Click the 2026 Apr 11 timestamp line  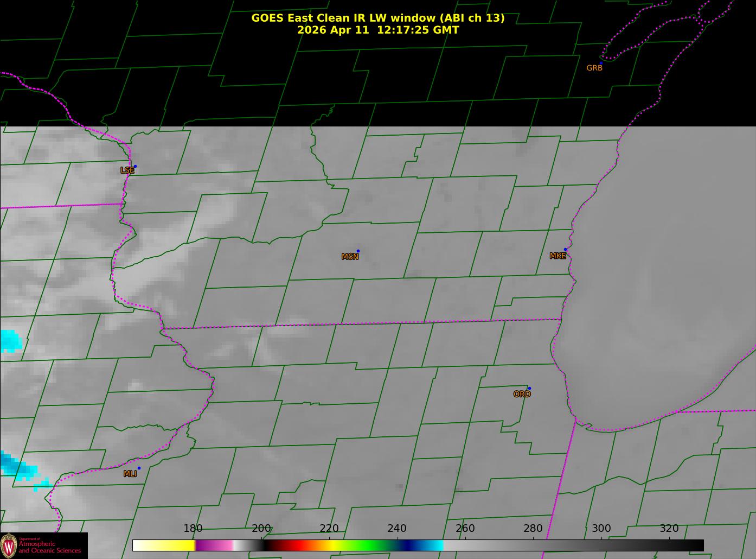point(377,30)
